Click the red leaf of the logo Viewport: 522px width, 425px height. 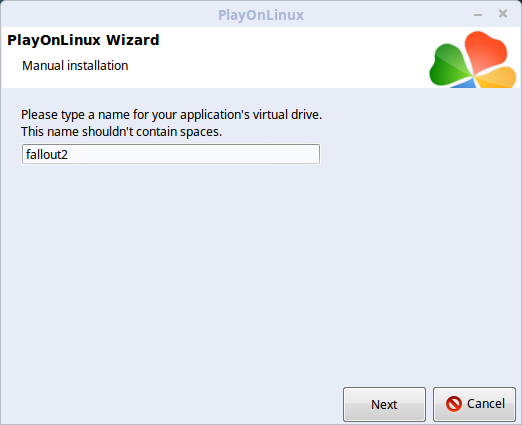[x=485, y=51]
